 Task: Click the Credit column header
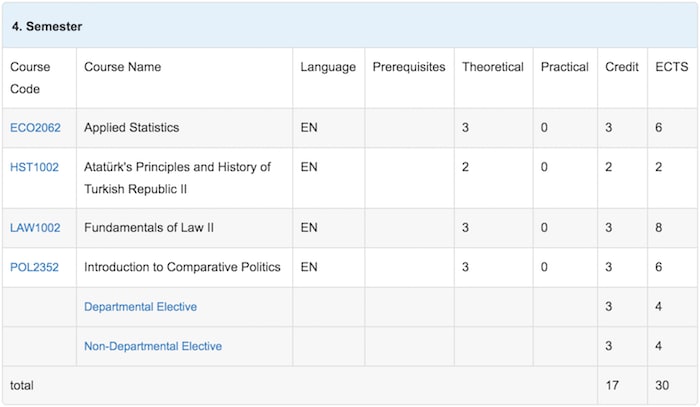pos(622,68)
